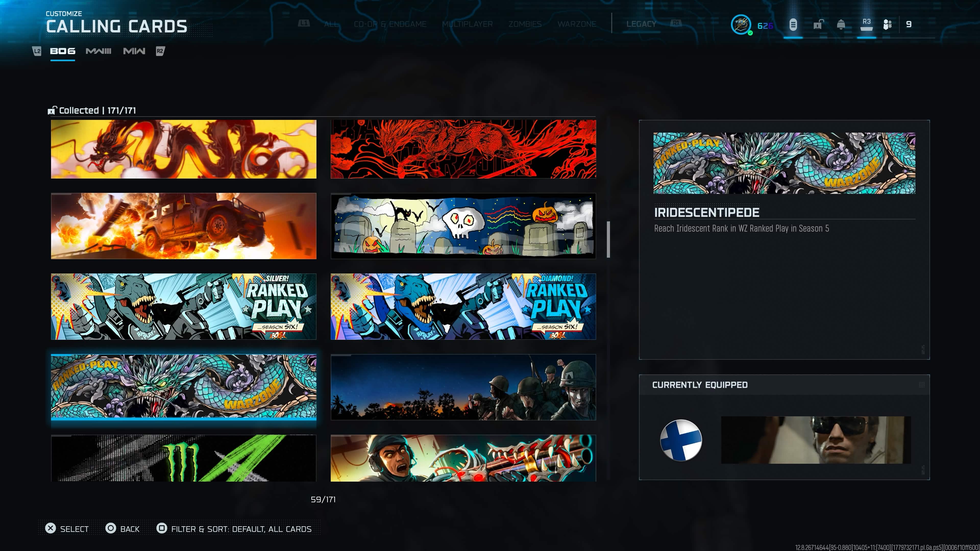
Task: Click the IRIDESCENTIPEDE card title
Action: click(x=707, y=212)
